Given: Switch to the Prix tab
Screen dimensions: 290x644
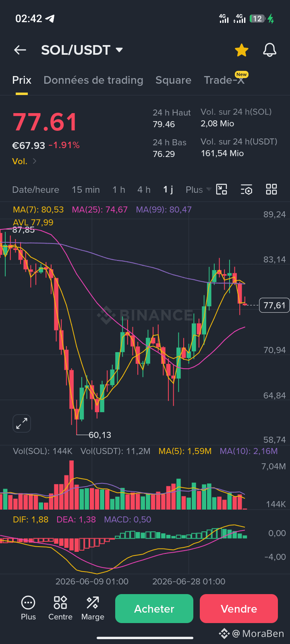Looking at the screenshot, I should tap(22, 80).
